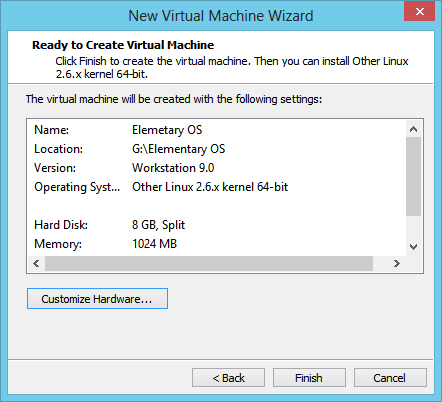This screenshot has height=402, width=442.
Task: Cancel the New Virtual Machine Wizard
Action: point(390,378)
